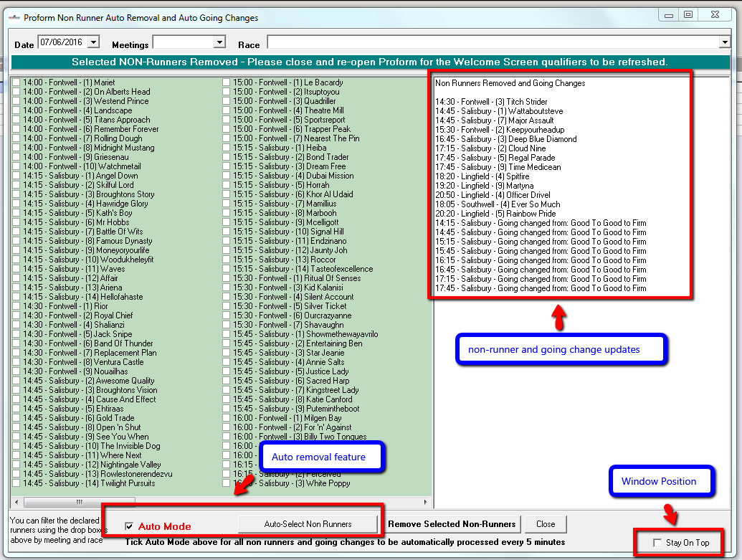Screen dimensions: 742x560
Task: Click 14:45 Salisbury (10) The Invisible Dog entry
Action: click(92, 446)
